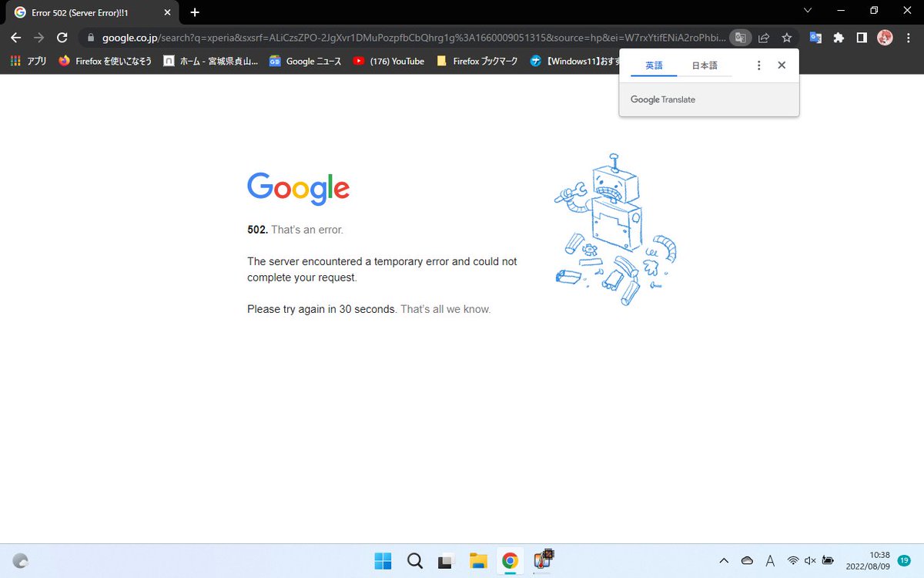Click the muted volume tray icon
The image size is (924, 578).
(810, 561)
